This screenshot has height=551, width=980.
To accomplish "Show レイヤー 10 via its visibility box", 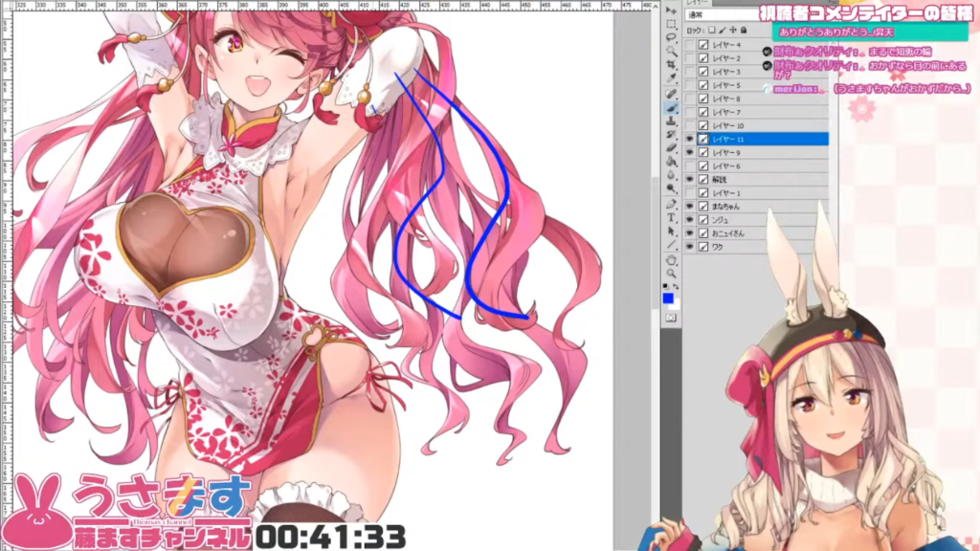I will 690,125.
